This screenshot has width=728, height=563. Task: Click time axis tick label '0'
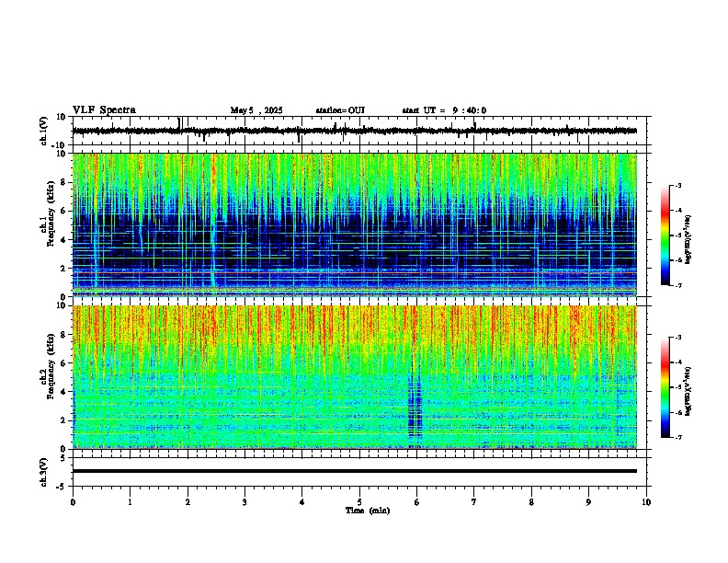pyautogui.click(x=73, y=502)
